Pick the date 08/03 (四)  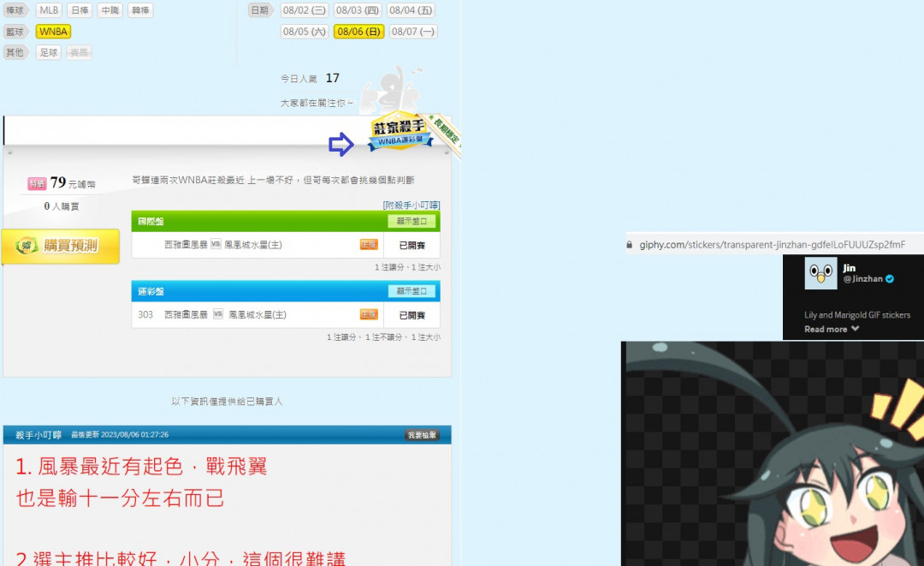(x=357, y=10)
